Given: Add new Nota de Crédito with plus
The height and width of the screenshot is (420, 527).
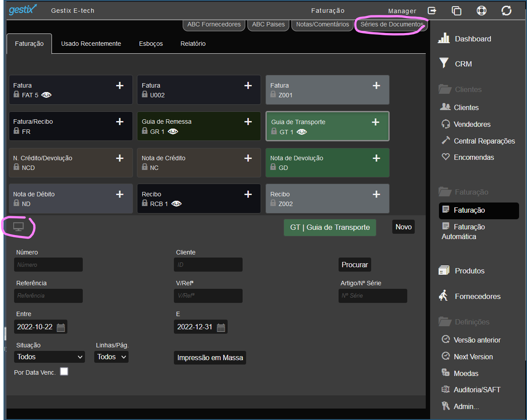Looking at the screenshot, I should pos(248,158).
